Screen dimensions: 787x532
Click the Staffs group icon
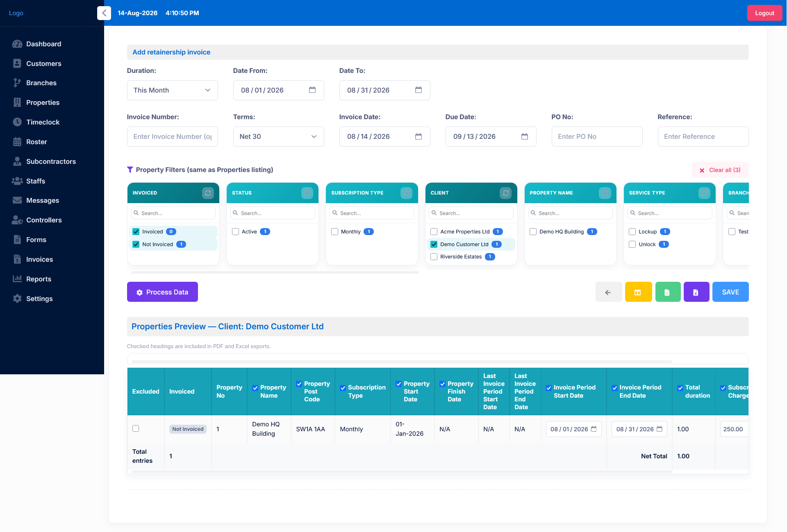[x=17, y=181]
